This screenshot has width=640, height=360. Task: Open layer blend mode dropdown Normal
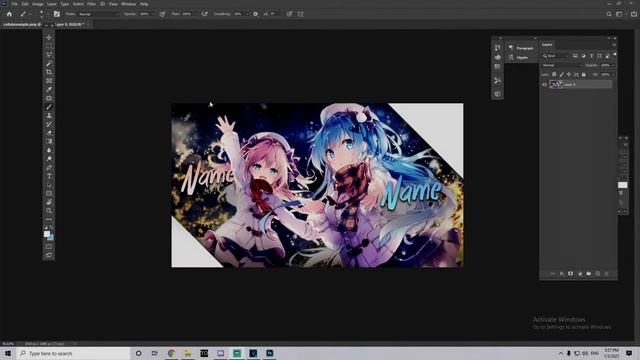coord(562,65)
